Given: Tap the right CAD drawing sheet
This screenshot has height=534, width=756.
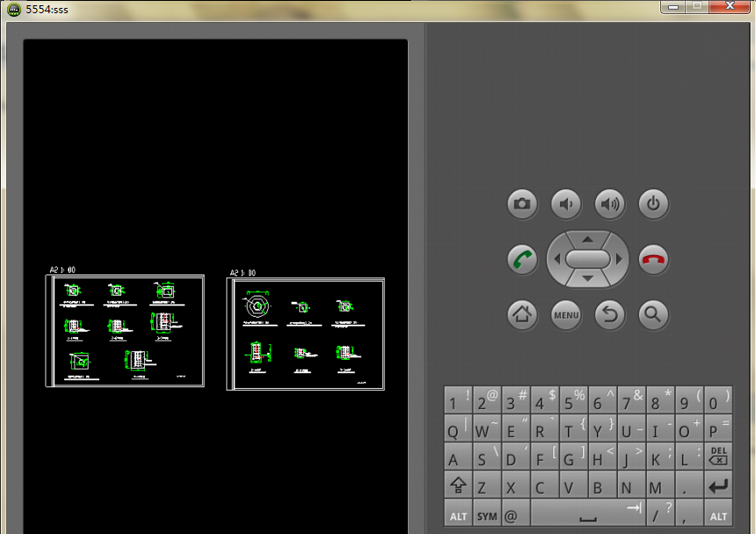Looking at the screenshot, I should tap(307, 335).
